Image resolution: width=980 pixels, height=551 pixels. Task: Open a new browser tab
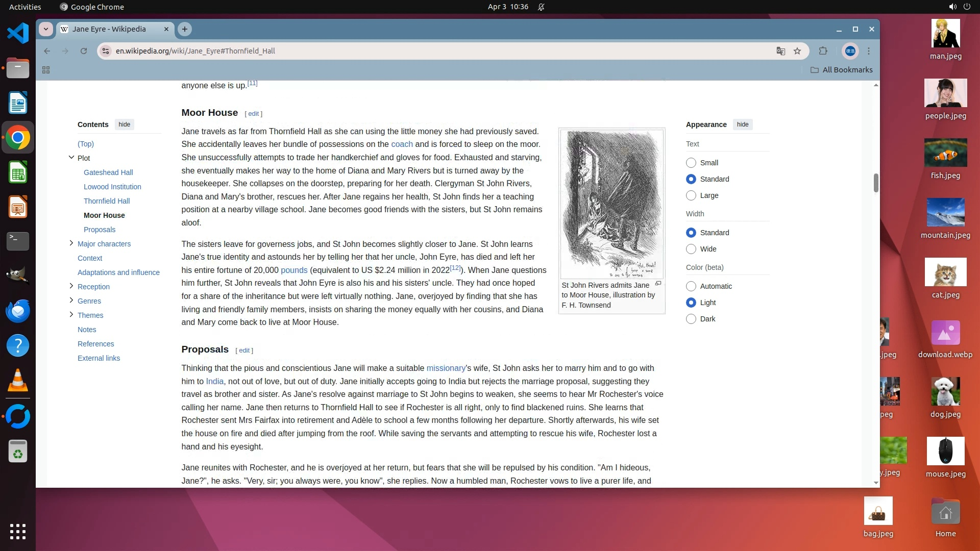185,29
